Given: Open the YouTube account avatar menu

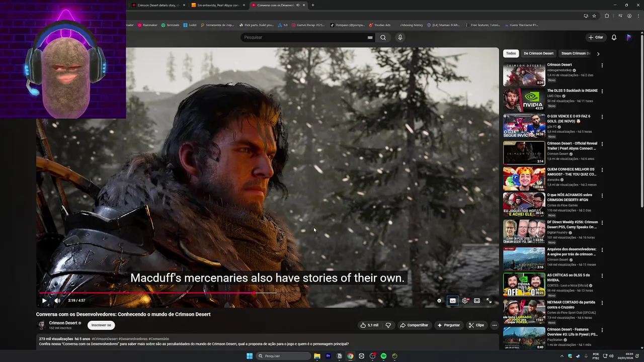Looking at the screenshot, I should tap(629, 37).
